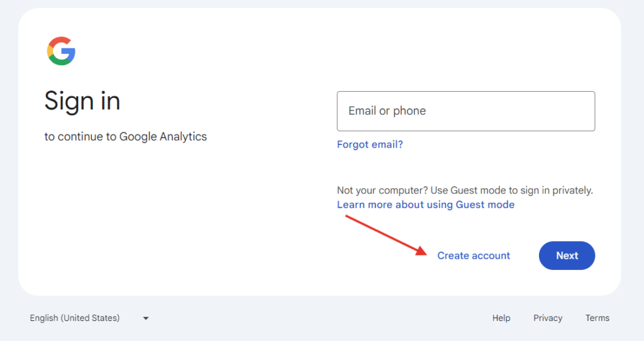The height and width of the screenshot is (341, 644).
Task: Click the tail of the red annotation arrow
Action: pos(347,217)
